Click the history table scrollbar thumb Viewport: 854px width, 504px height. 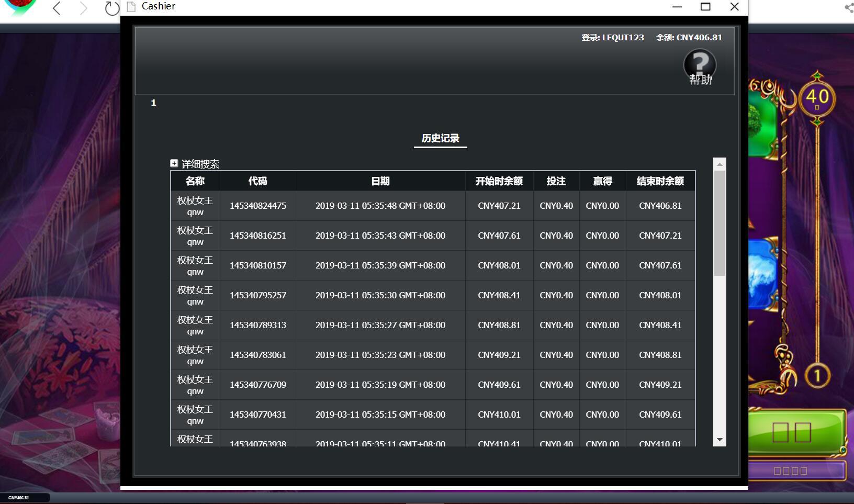click(x=720, y=223)
